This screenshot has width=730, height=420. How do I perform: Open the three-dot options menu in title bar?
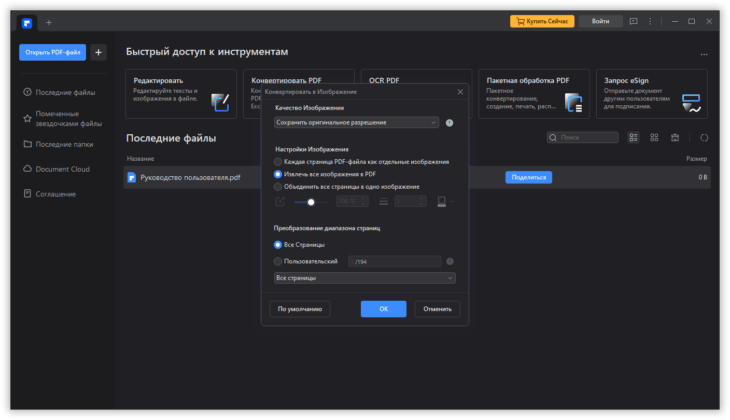point(650,21)
